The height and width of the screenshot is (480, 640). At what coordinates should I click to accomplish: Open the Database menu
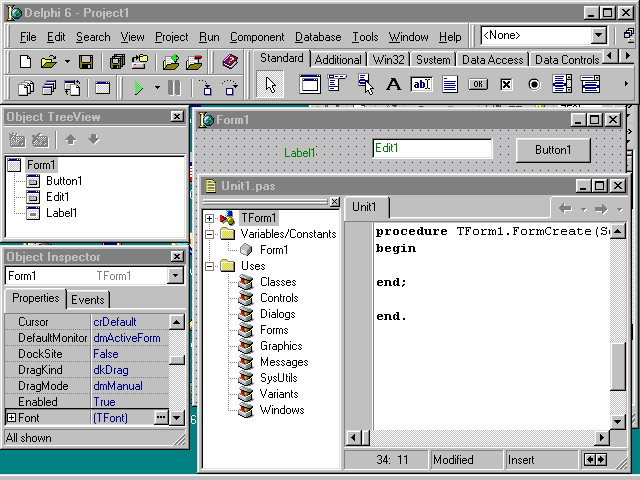pyautogui.click(x=318, y=37)
